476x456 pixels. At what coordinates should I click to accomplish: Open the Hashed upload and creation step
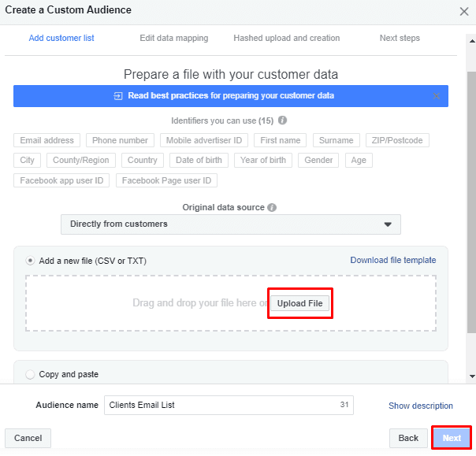[x=287, y=39]
